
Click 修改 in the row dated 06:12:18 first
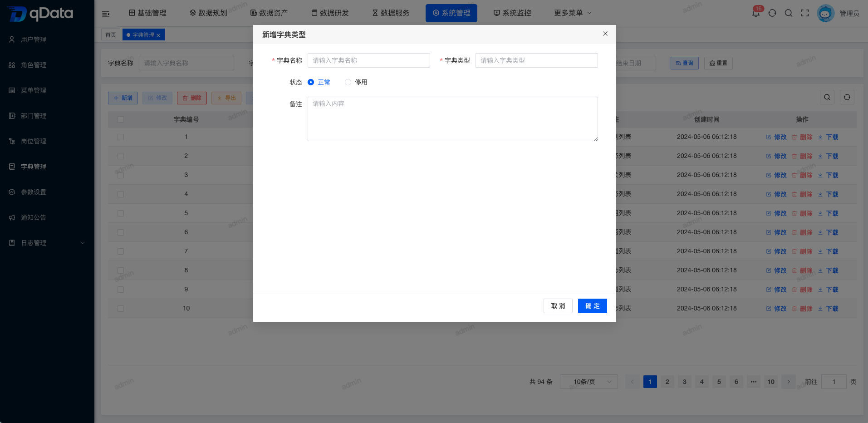coord(776,137)
